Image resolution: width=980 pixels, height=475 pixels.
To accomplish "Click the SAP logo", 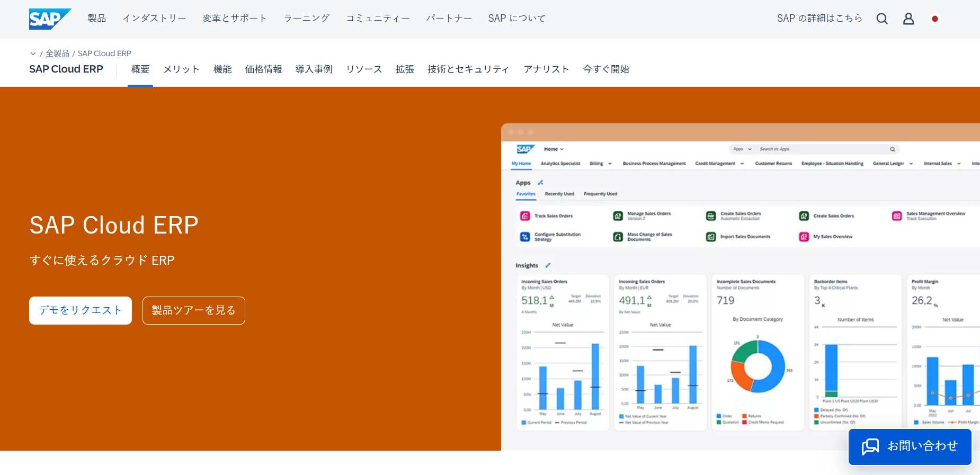I will pyautogui.click(x=50, y=19).
